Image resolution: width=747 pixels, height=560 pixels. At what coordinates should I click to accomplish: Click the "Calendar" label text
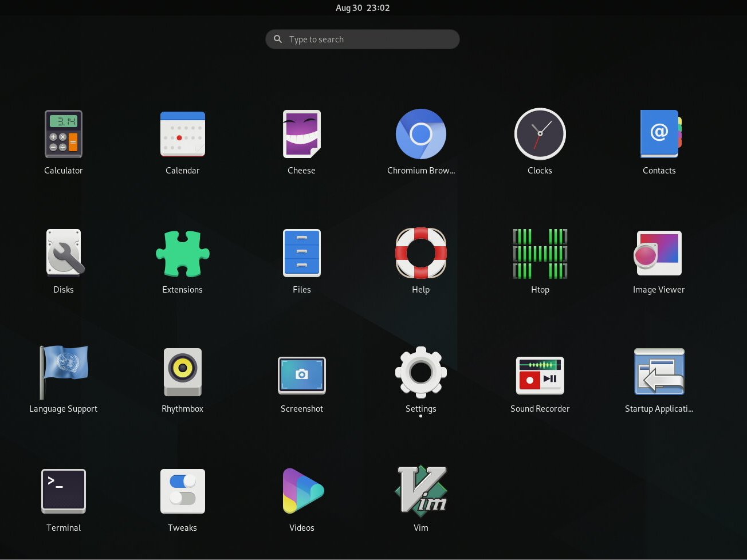click(x=183, y=171)
